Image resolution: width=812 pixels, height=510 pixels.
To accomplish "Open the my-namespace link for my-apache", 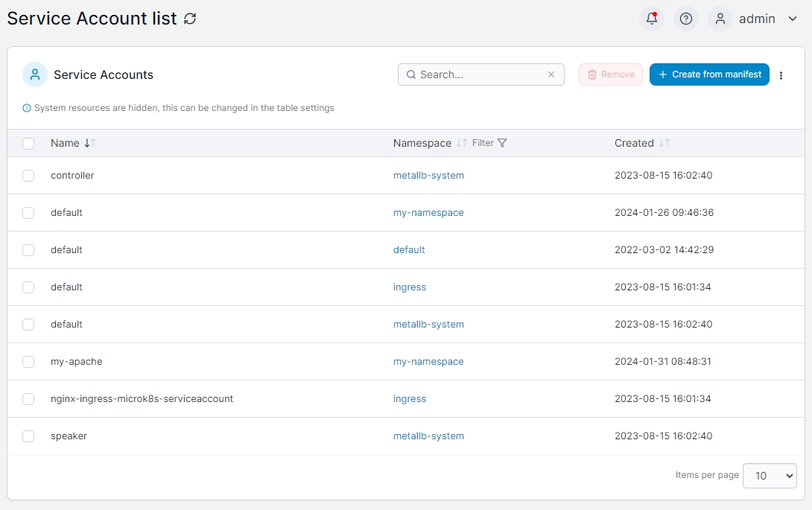I will [428, 362].
